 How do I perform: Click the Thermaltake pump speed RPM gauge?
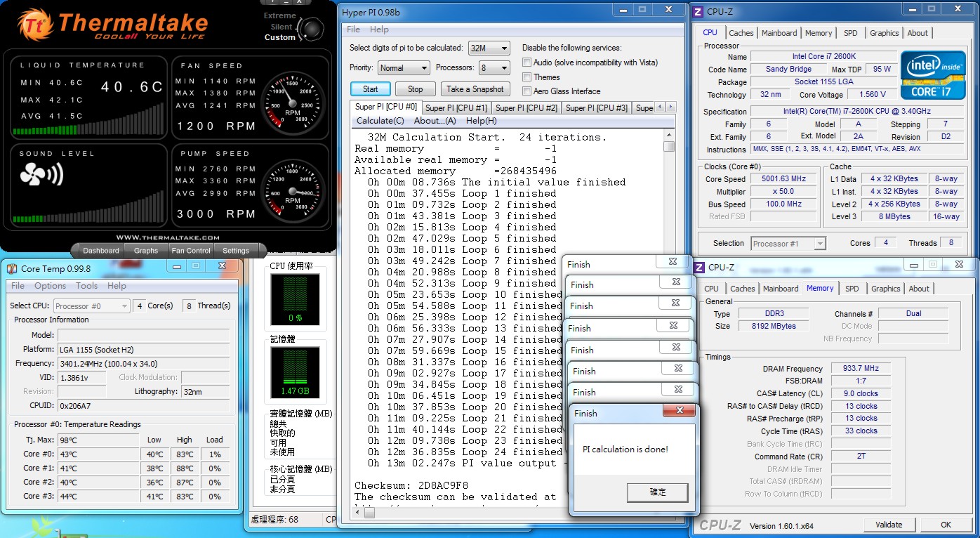[x=292, y=190]
